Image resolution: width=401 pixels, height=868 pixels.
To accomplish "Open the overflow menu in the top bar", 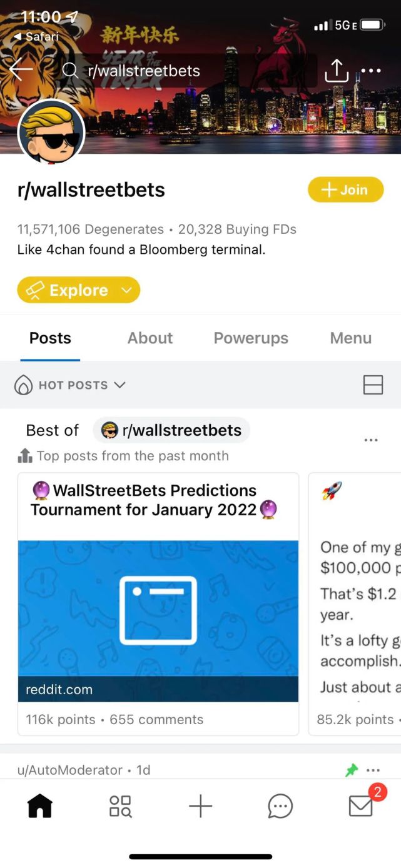I will click(371, 71).
